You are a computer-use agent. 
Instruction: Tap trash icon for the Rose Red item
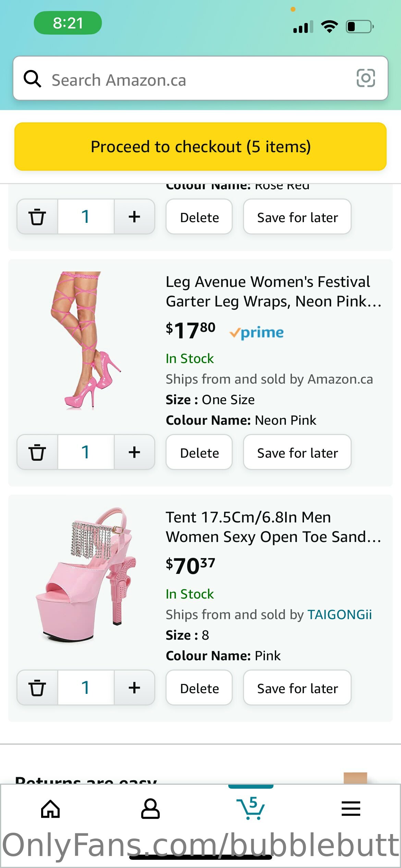37,217
